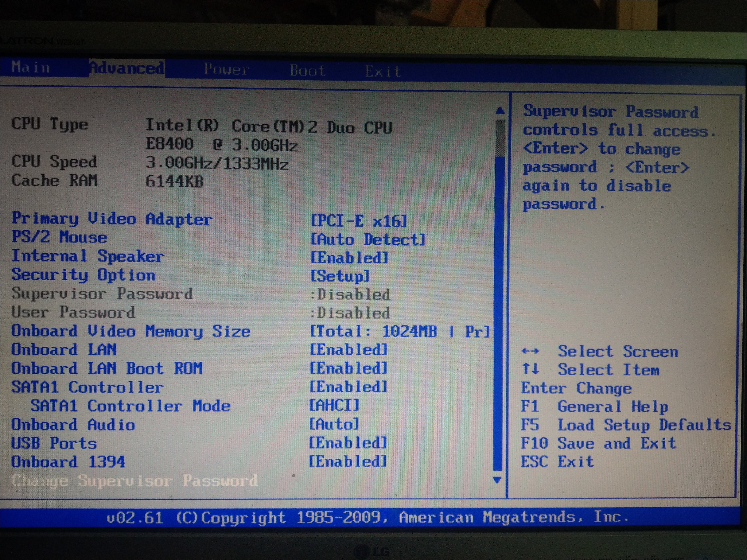Viewport: 747px width, 560px height.
Task: Select Change Supervisor Password
Action: [x=134, y=481]
